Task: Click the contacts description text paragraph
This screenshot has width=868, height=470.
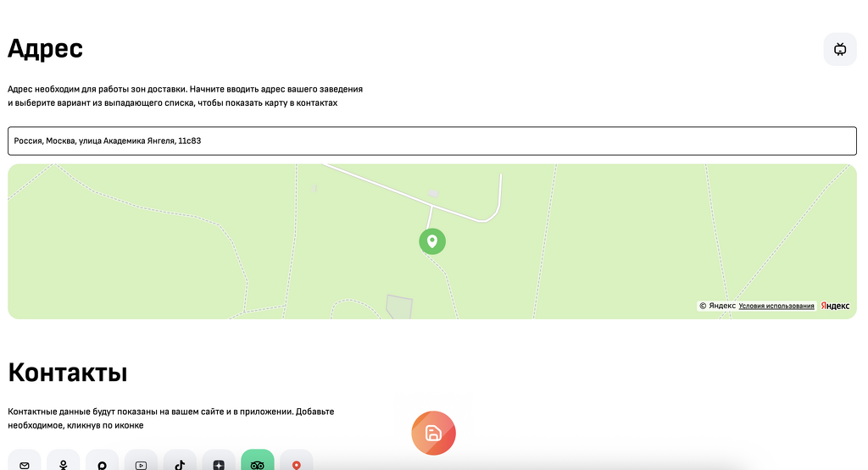Action: pos(170,417)
